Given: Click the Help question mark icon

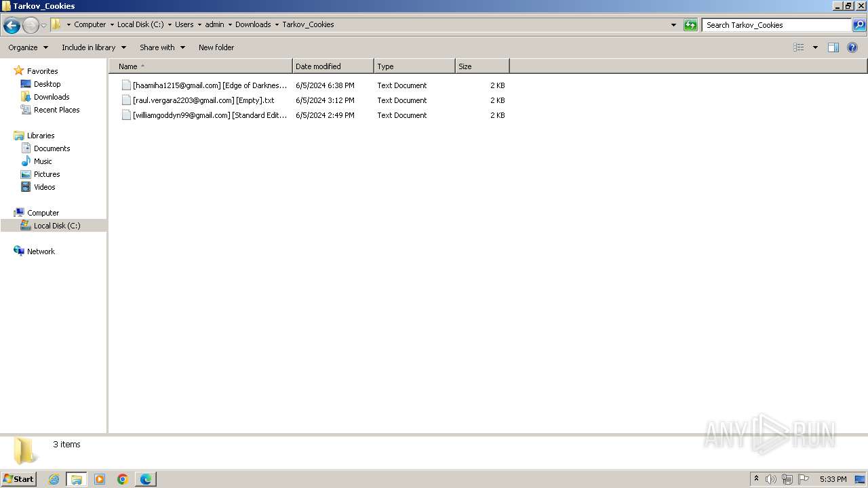Looking at the screenshot, I should 852,47.
